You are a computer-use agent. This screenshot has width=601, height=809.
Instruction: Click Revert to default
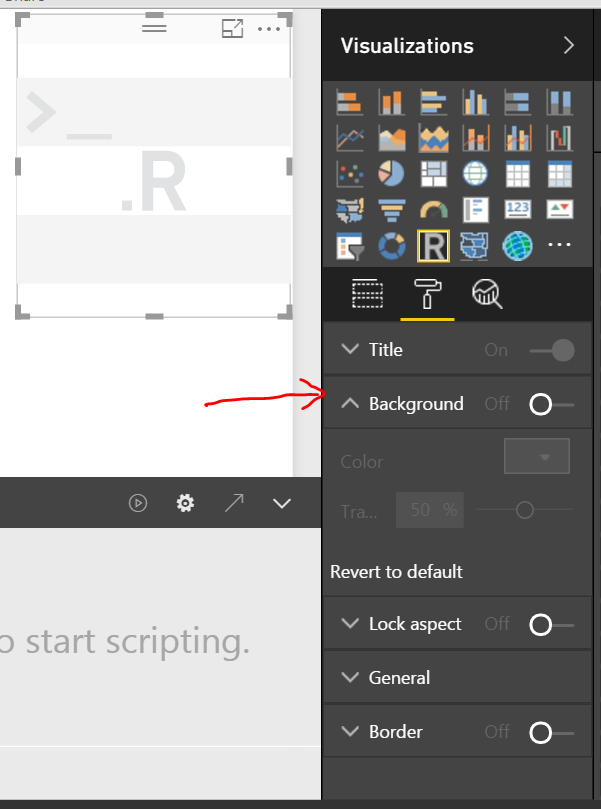396,572
